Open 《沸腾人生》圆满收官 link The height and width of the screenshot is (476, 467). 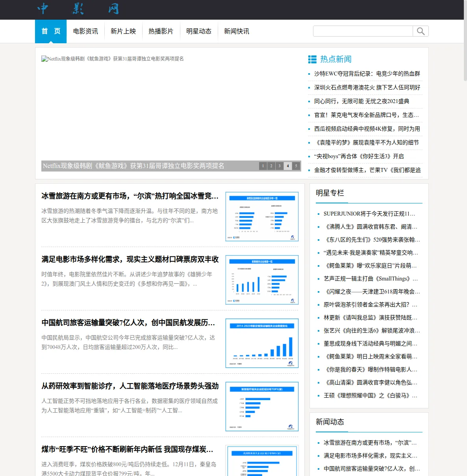point(371,227)
